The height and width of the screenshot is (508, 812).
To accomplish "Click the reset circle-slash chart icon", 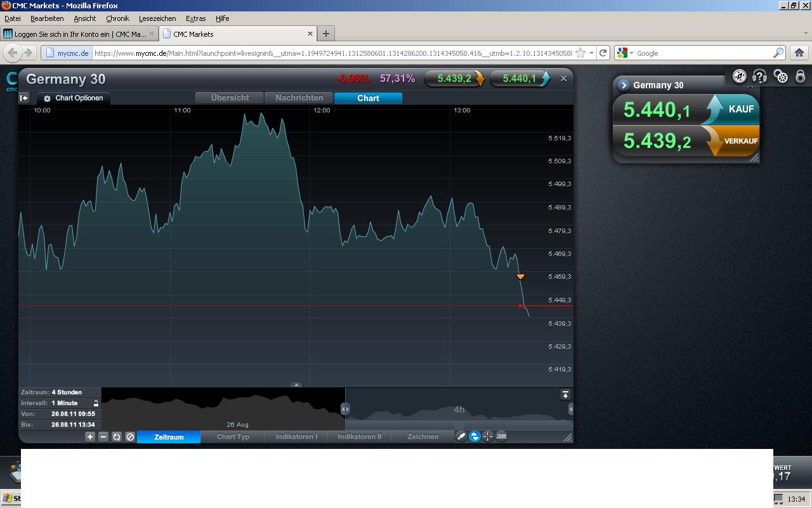I will click(130, 437).
